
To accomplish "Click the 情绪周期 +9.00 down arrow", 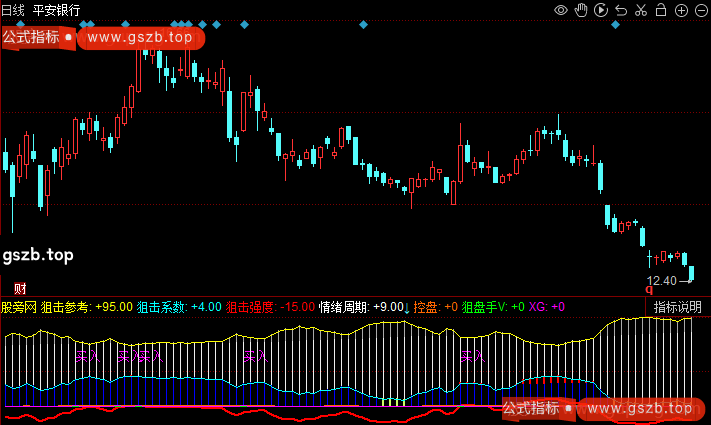I will [407, 307].
